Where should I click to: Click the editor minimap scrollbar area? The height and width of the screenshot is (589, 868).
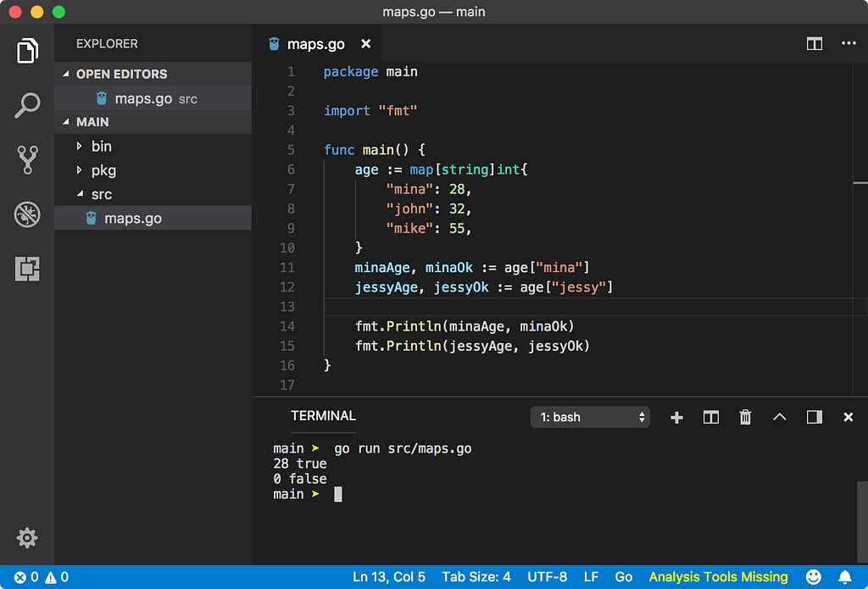[860, 229]
